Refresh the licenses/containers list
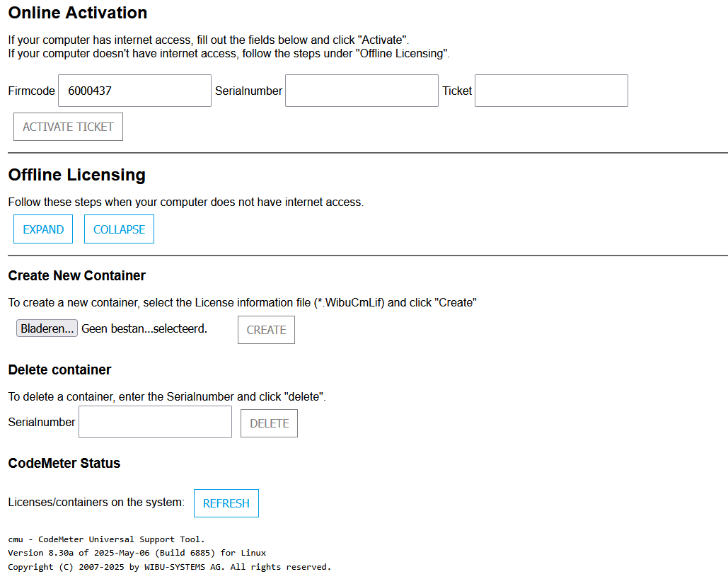The image size is (728, 579). (226, 503)
